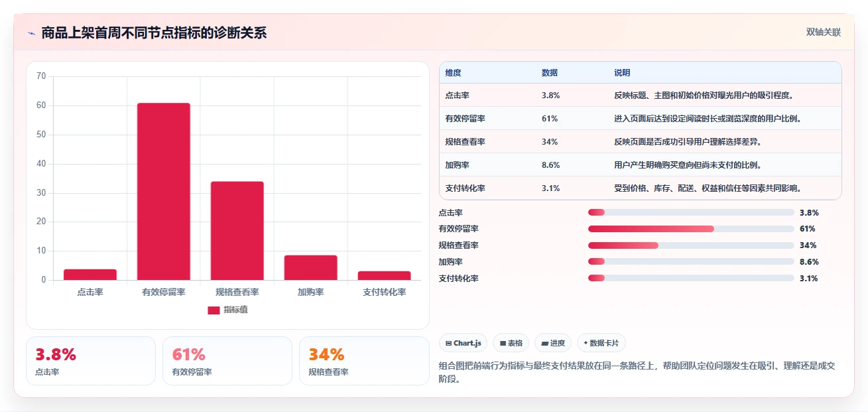Click the Chart.js tag chip

coord(464,343)
